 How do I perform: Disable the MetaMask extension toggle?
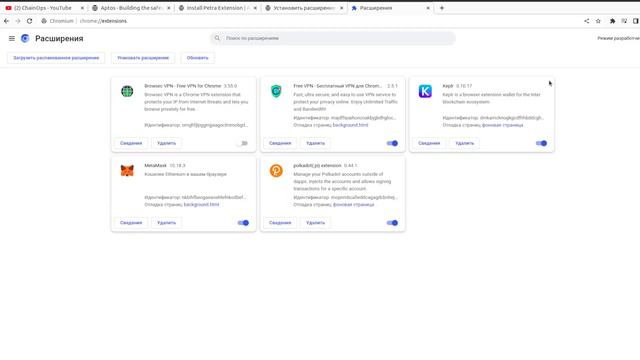[243, 223]
